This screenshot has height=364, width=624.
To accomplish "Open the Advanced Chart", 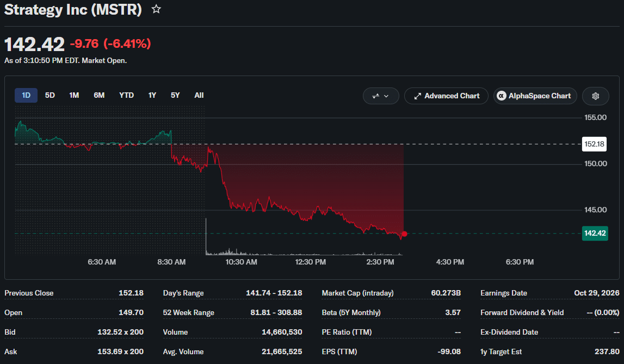I will [446, 96].
